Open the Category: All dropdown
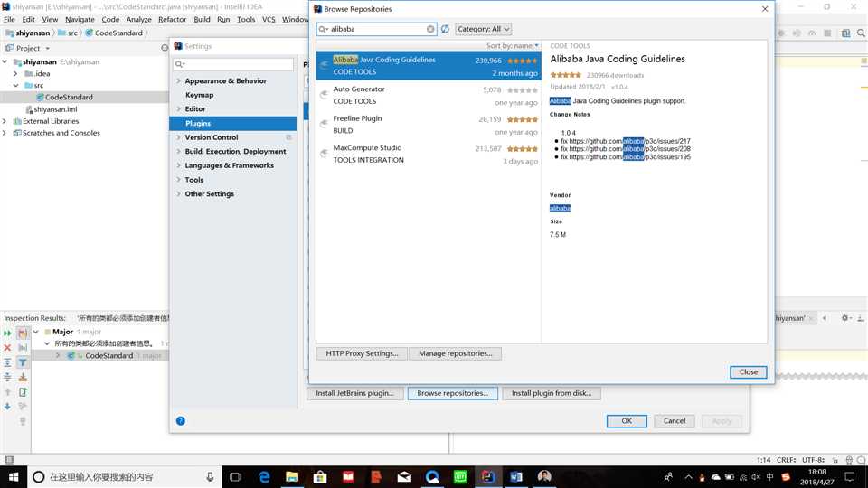Viewport: 868px width, 488px height. 483,29
